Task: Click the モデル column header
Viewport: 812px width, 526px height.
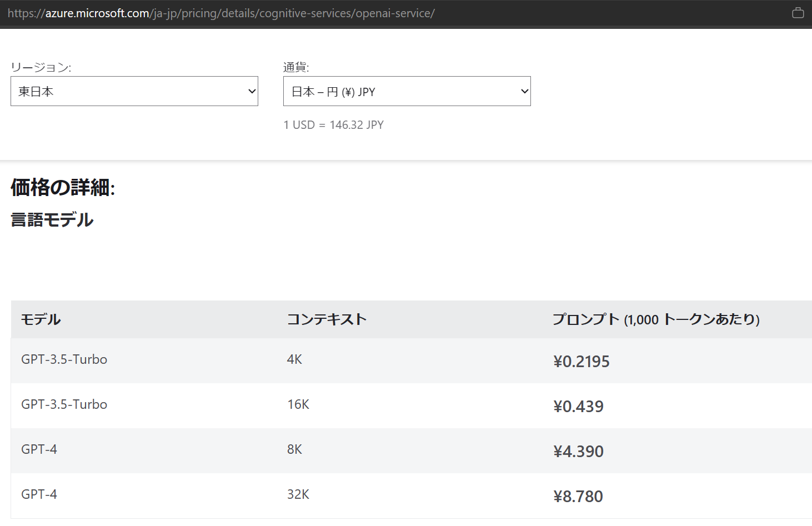Action: point(41,319)
